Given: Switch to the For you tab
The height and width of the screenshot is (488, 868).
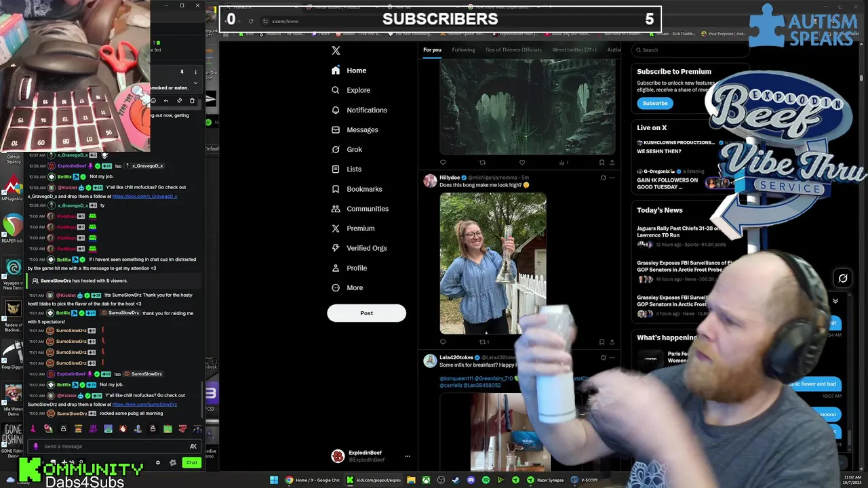Looking at the screenshot, I should pos(432,49).
